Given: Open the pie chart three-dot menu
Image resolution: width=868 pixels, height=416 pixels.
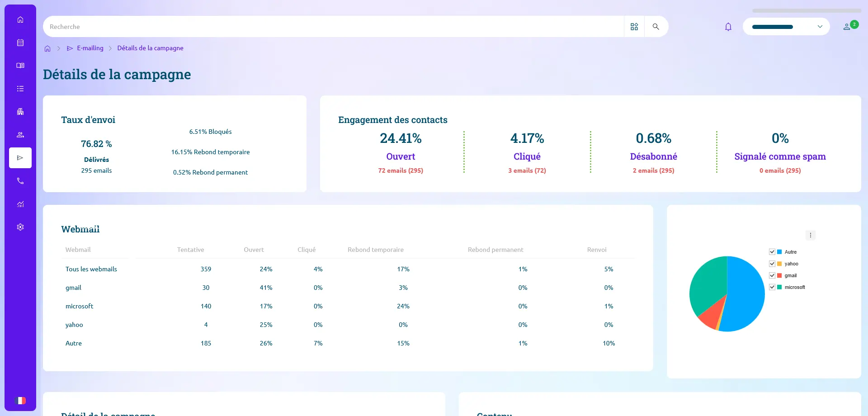Looking at the screenshot, I should tap(810, 235).
